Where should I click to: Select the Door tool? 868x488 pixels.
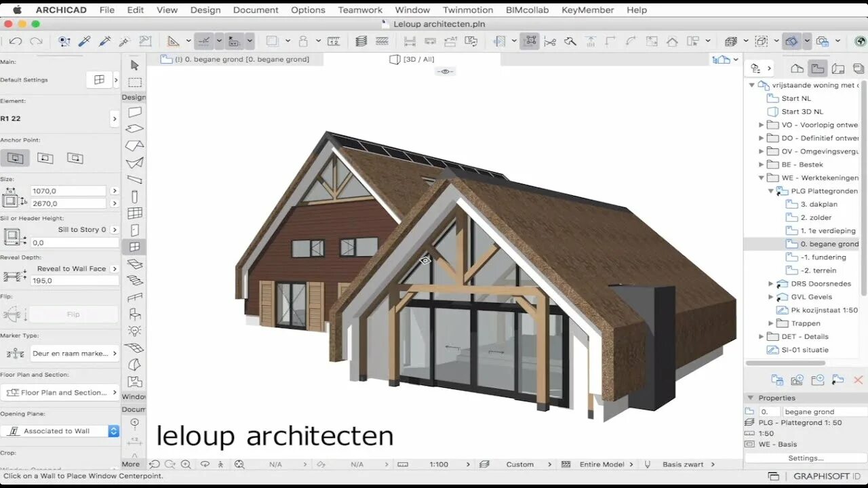coord(135,230)
